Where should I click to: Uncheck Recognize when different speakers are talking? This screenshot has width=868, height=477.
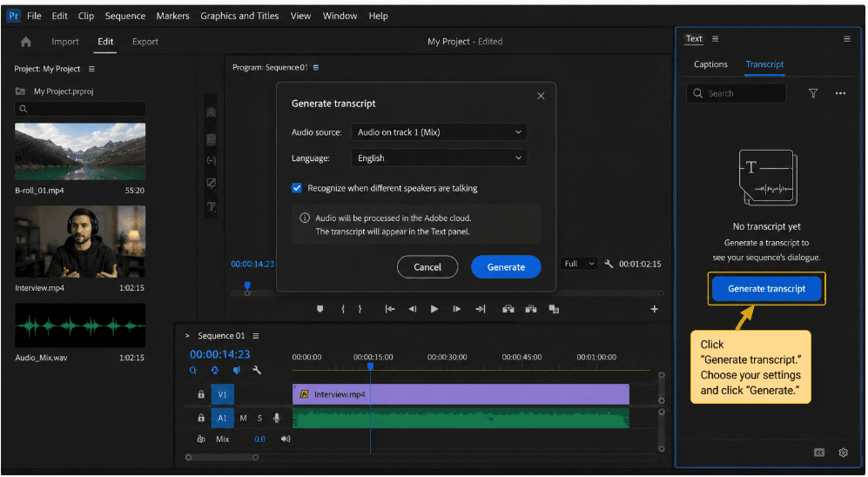click(297, 188)
